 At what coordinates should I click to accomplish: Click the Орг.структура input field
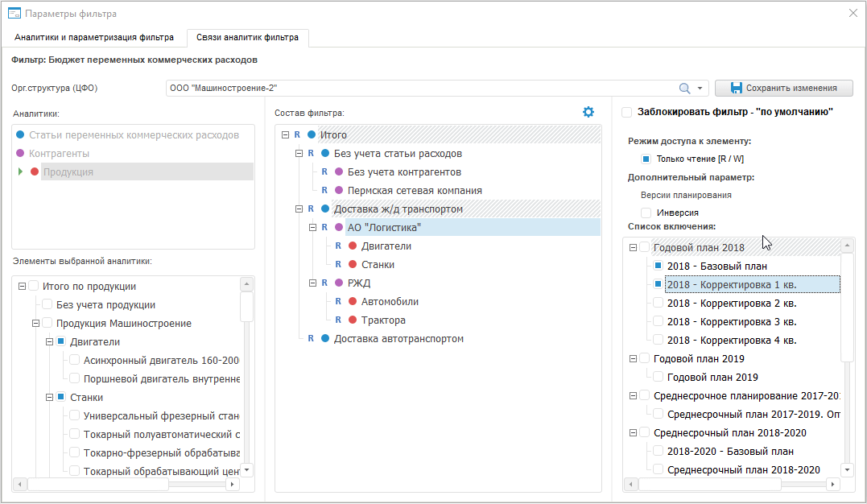[x=419, y=89]
